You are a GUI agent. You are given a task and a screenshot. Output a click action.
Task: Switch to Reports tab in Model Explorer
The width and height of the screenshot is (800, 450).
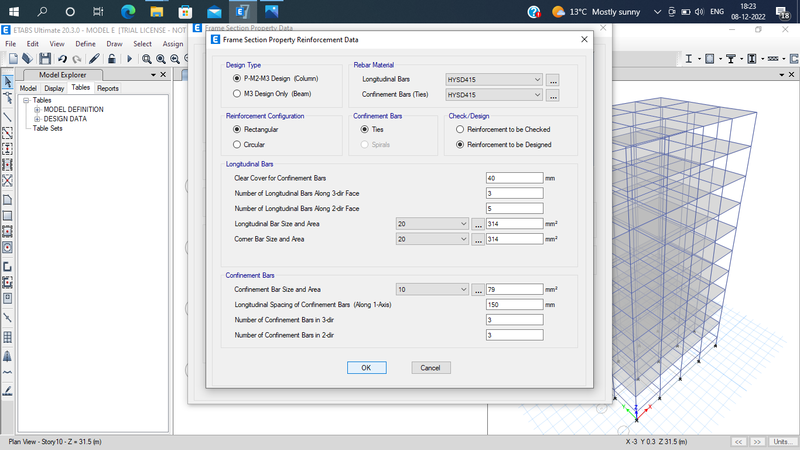[x=108, y=88]
